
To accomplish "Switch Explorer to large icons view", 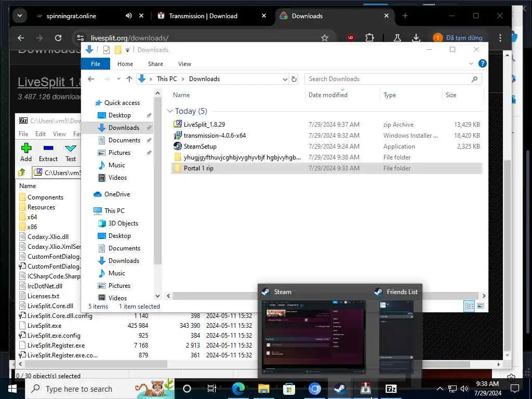I will point(481,306).
